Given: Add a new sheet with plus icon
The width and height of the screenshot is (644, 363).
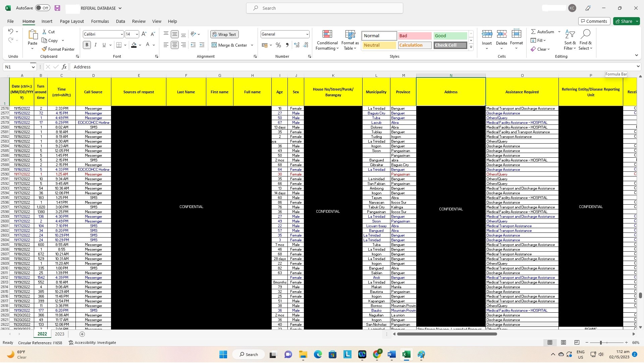Looking at the screenshot, I should (x=82, y=334).
